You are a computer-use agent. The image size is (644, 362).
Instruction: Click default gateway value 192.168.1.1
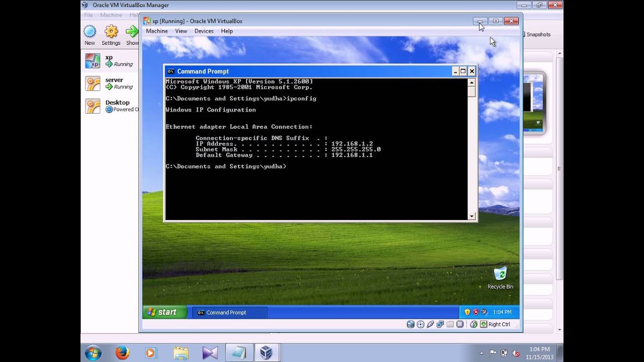pos(352,155)
